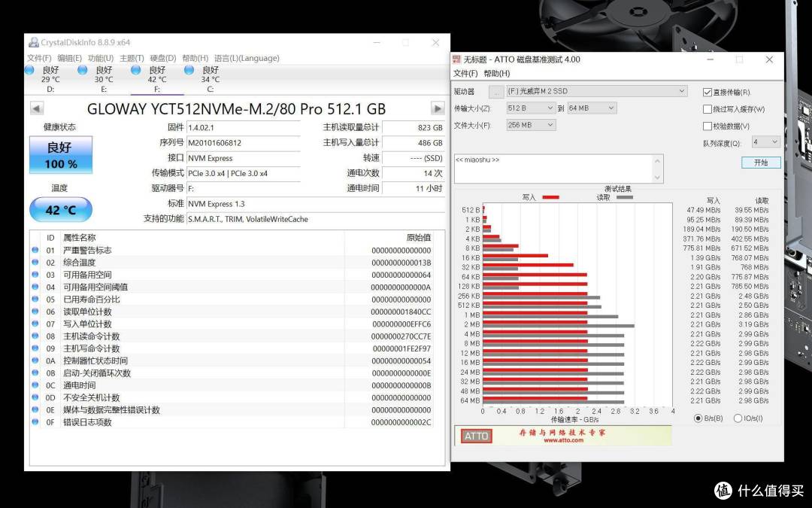Open the 功能(U) menu in CrystalDiskInfo
The width and height of the screenshot is (812, 508).
tap(101, 58)
